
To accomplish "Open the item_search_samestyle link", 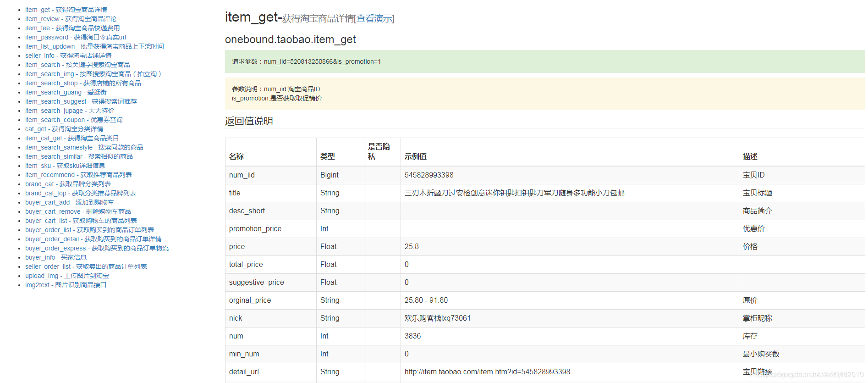I will 84,147.
